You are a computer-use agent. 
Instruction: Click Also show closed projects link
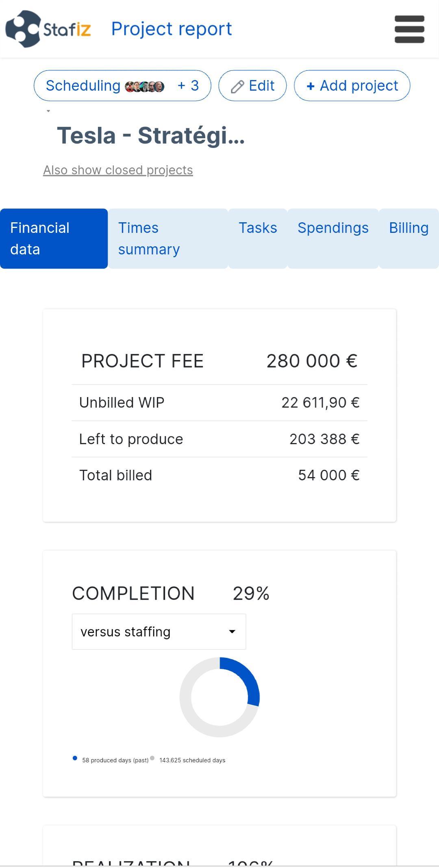[x=118, y=170]
